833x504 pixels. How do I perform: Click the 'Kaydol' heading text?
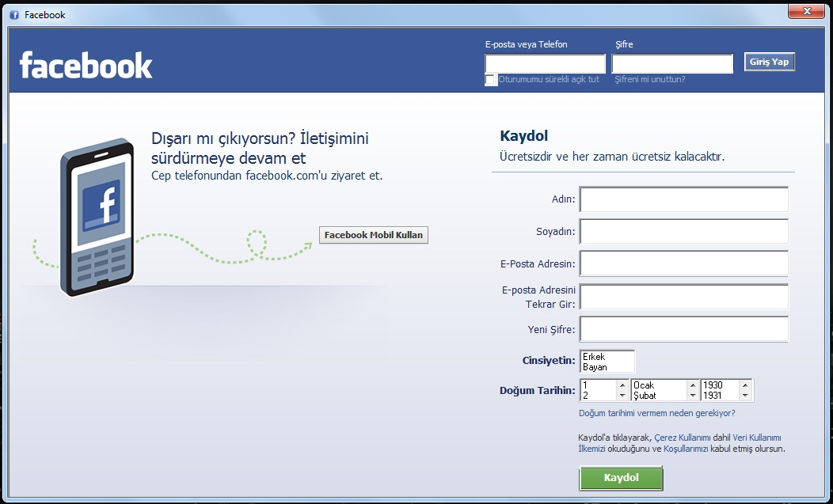coord(524,136)
